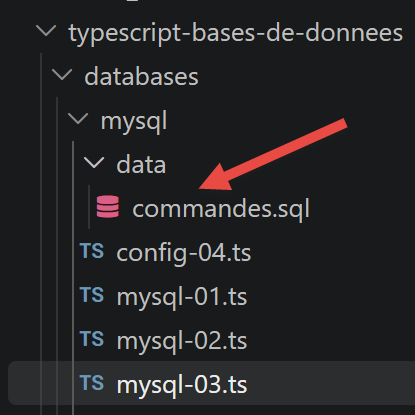Select the databases folder label
415x415 pixels.
pyautogui.click(x=141, y=77)
